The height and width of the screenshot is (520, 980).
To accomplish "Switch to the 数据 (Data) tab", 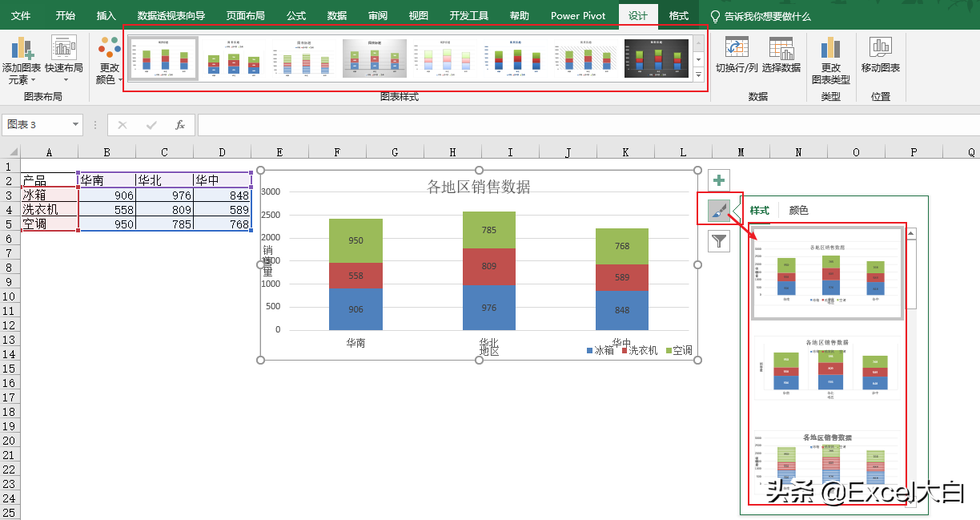I will [337, 16].
